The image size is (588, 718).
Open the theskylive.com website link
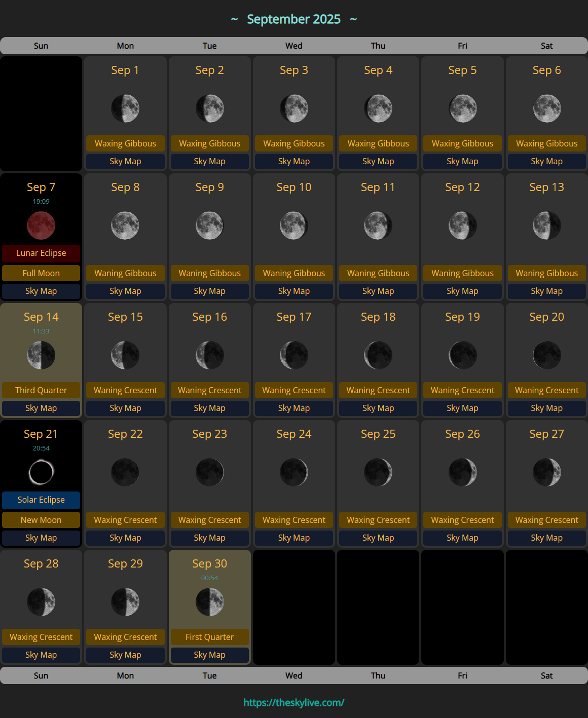(293, 703)
